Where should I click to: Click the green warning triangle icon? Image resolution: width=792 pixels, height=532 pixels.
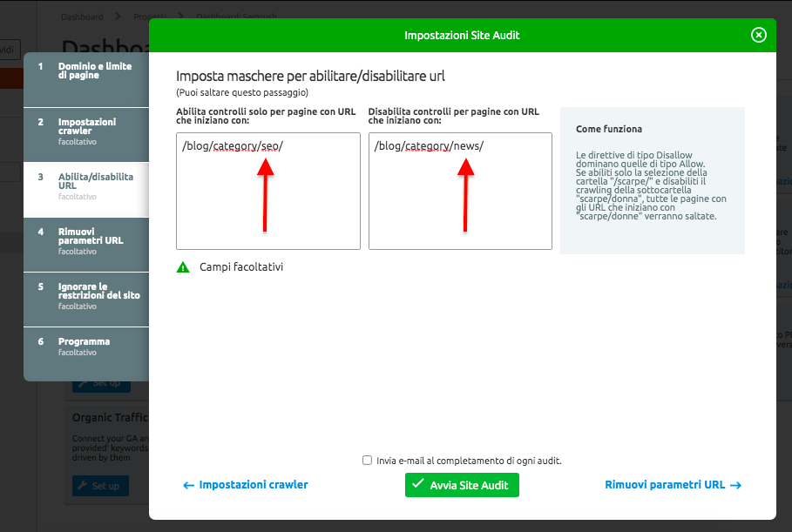[x=183, y=267]
